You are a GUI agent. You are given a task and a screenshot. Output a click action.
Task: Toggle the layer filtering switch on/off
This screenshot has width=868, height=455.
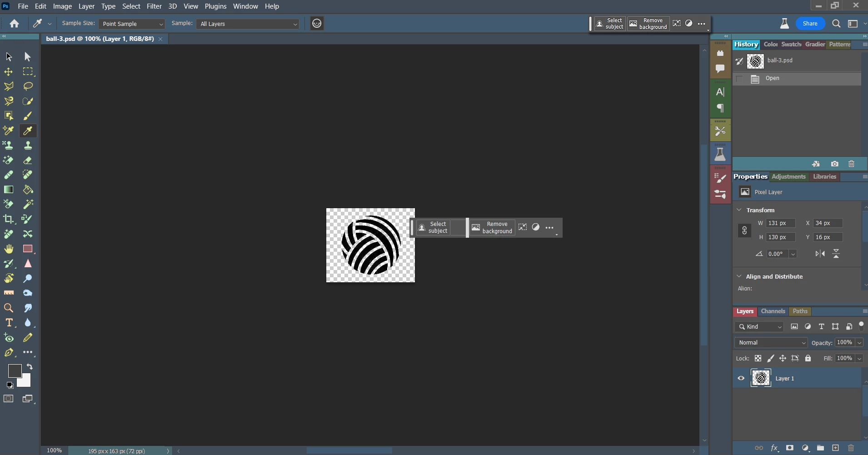point(861,325)
